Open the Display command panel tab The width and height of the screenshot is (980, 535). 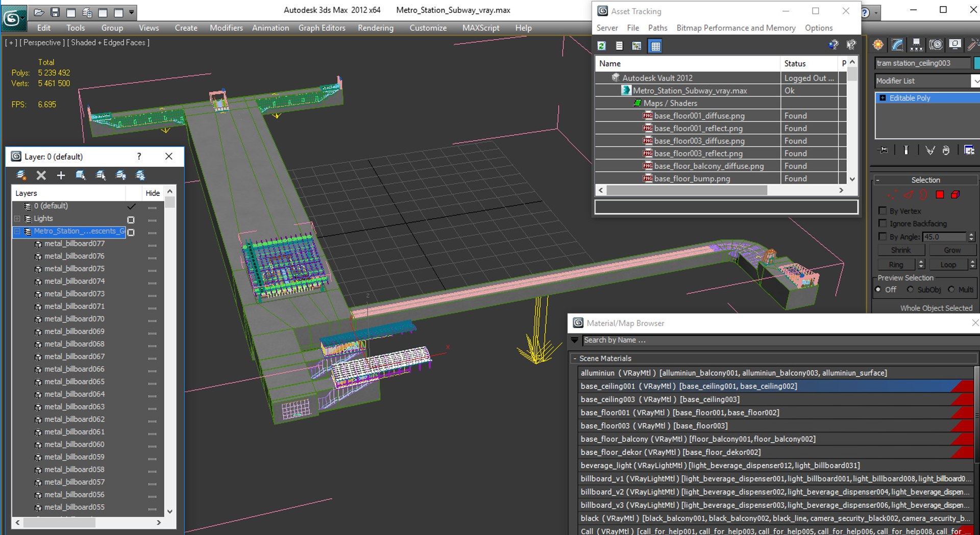[954, 45]
